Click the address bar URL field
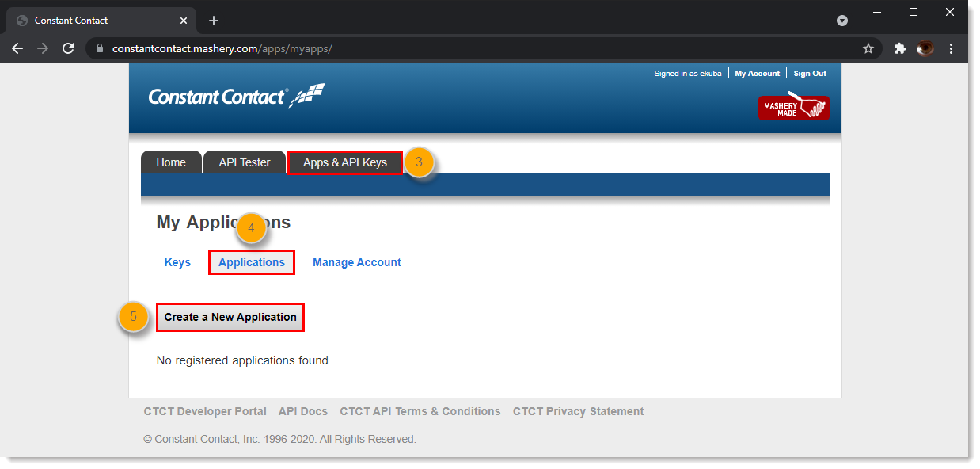 (x=483, y=48)
